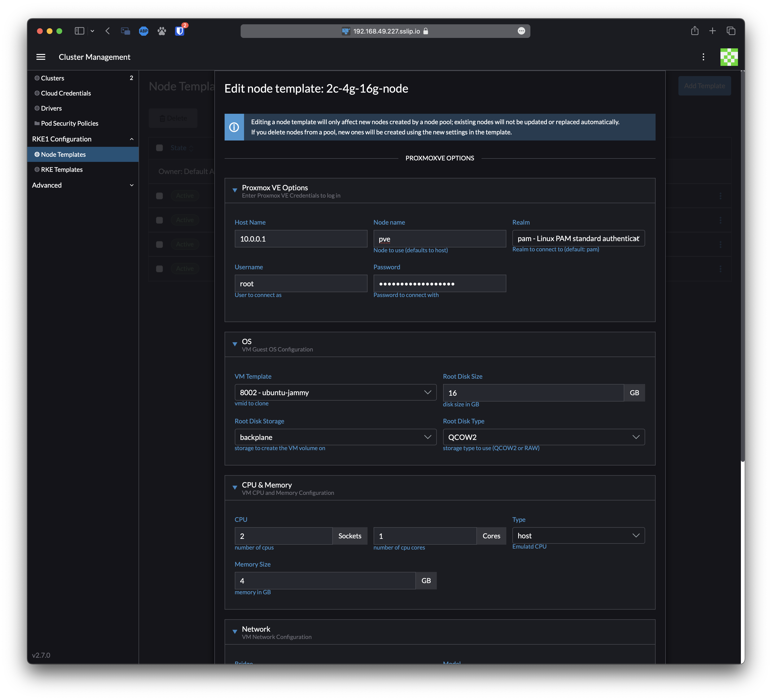
Task: Open the Root Disk Type dropdown
Action: tap(543, 437)
